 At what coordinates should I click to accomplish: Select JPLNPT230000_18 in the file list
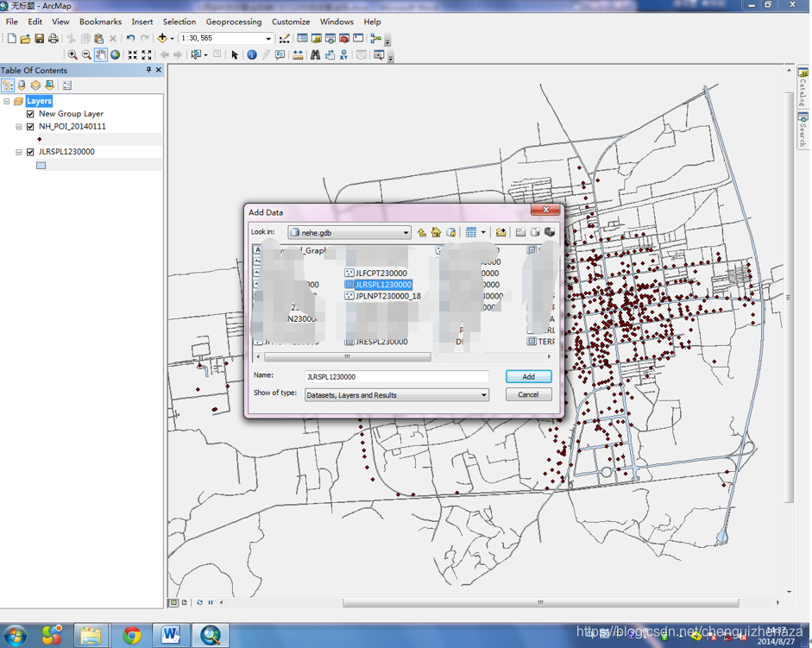pyautogui.click(x=382, y=296)
